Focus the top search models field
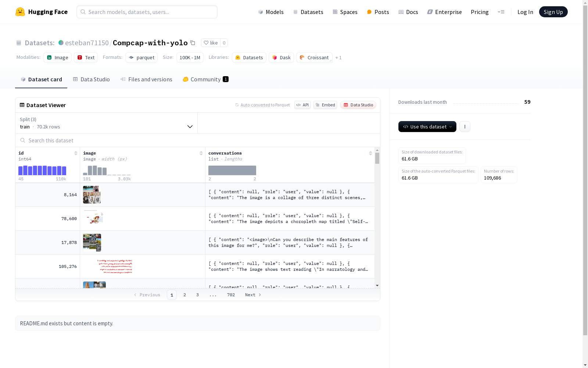 pos(147,12)
